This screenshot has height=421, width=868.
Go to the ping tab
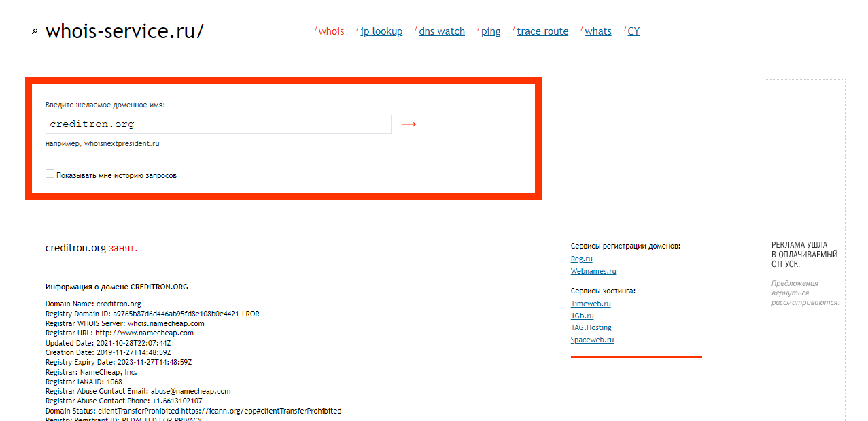[x=490, y=31]
